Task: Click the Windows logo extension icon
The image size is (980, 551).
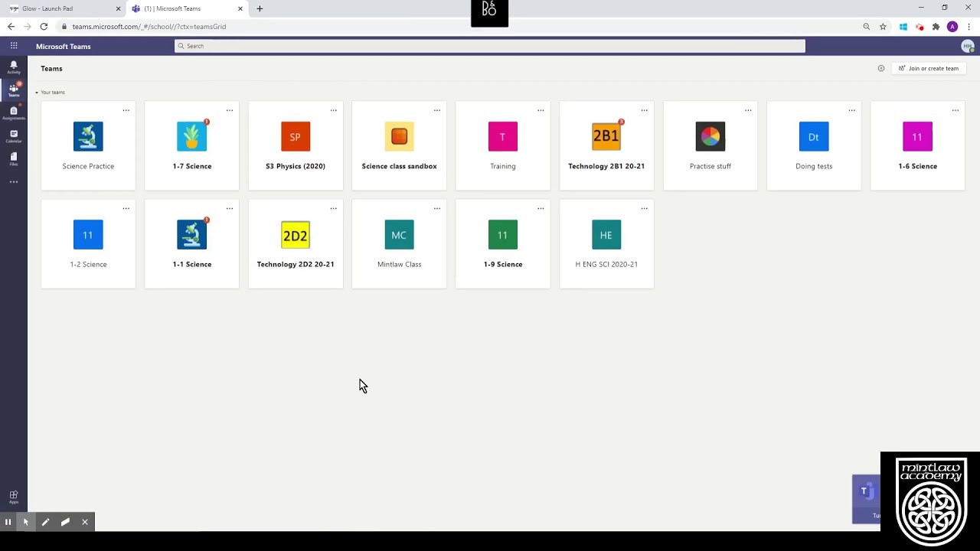Action: tap(903, 27)
